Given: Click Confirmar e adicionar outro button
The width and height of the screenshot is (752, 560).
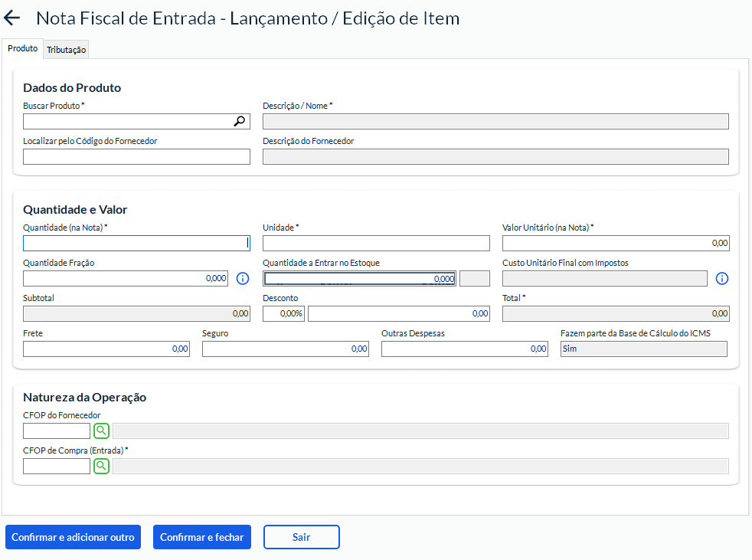Looking at the screenshot, I should pyautogui.click(x=73, y=537).
